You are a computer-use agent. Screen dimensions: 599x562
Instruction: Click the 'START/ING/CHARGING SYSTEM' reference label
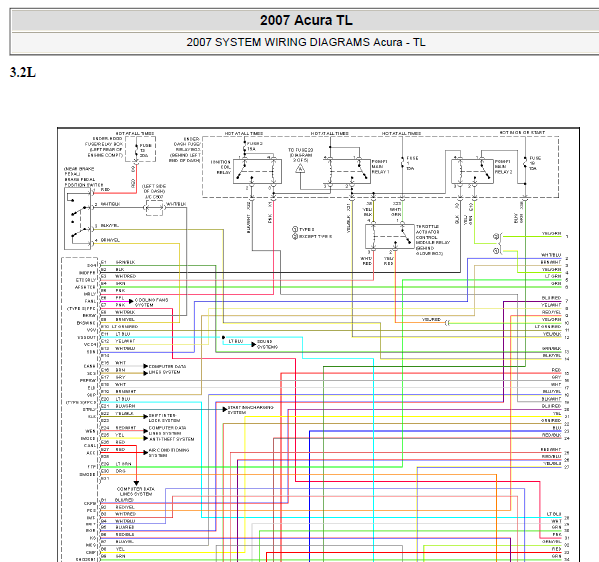[251, 410]
